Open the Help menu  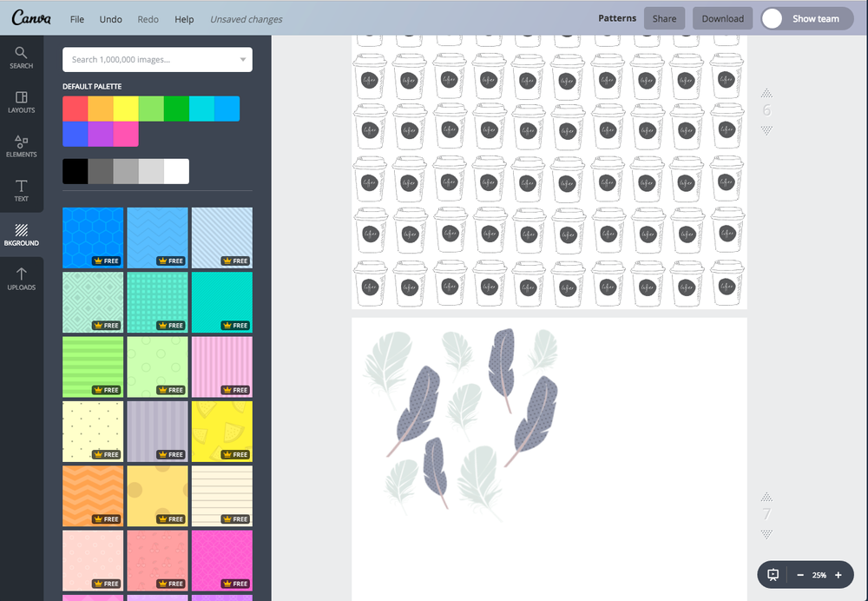pyautogui.click(x=184, y=18)
